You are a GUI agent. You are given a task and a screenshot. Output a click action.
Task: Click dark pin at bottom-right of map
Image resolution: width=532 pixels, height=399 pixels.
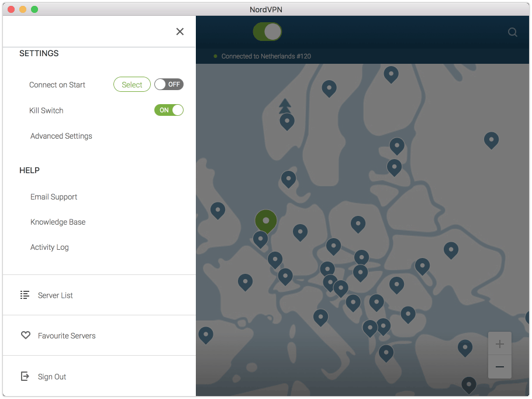pyautogui.click(x=469, y=386)
